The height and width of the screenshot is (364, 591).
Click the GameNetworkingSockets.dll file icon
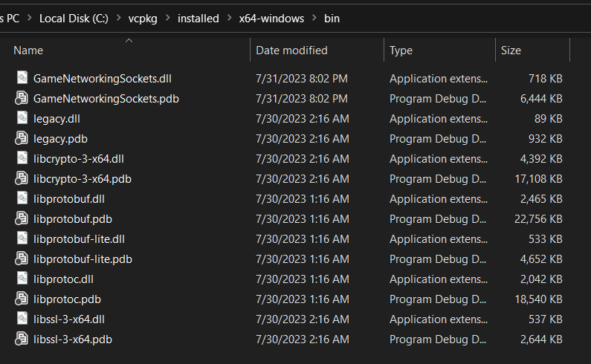pyautogui.click(x=22, y=78)
